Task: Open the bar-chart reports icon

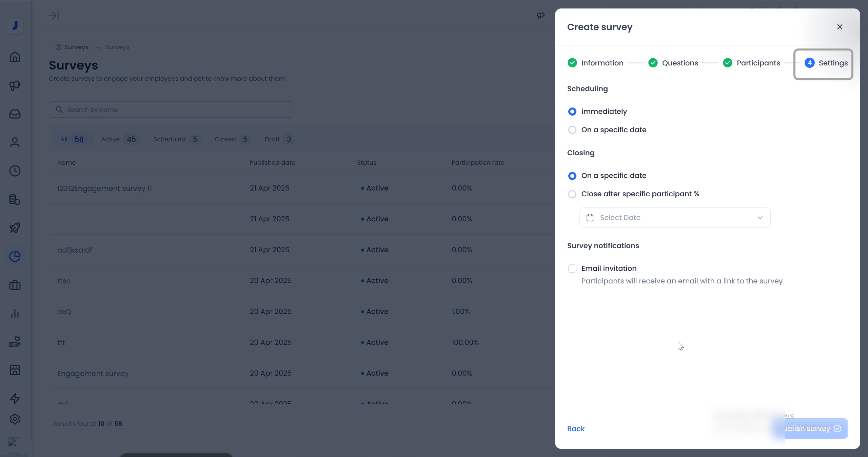Action: pyautogui.click(x=15, y=314)
